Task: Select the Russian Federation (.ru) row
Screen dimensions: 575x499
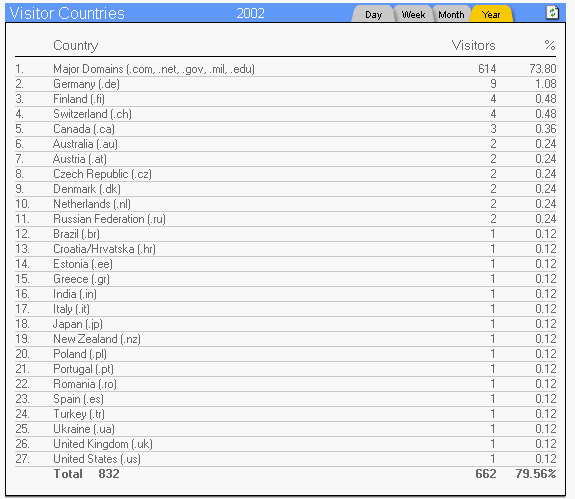Action: (285, 219)
